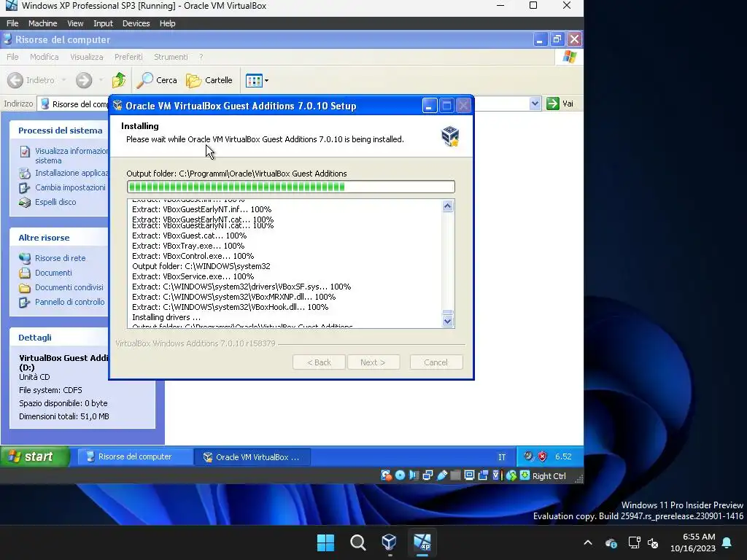This screenshot has width=747, height=560.
Task: Click the mouse integration indicator icon
Action: click(x=511, y=475)
